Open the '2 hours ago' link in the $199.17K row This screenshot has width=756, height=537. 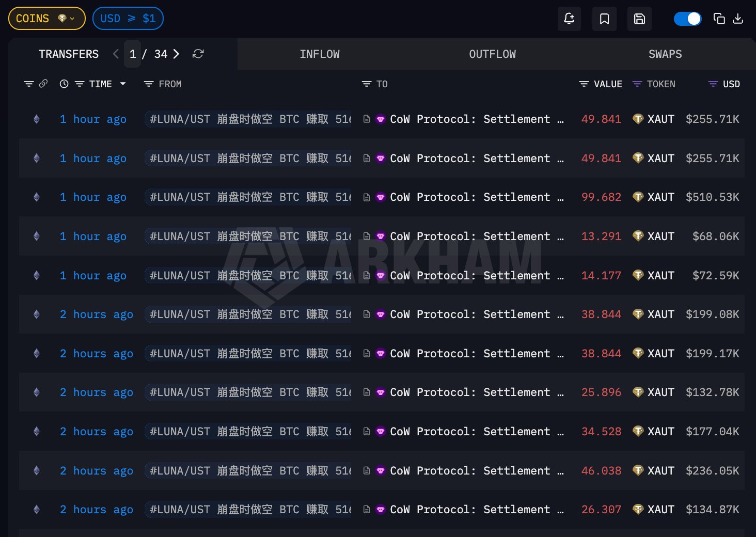pyautogui.click(x=97, y=354)
